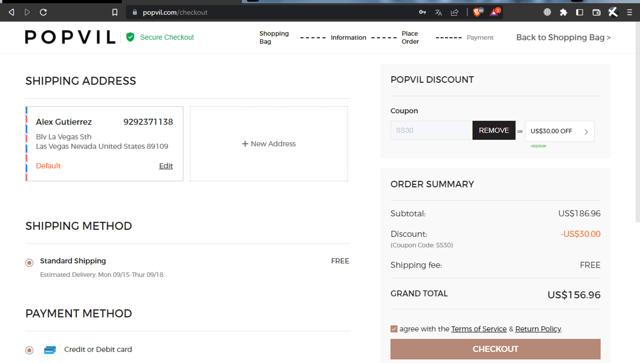Open the extensions puzzle icon
Image resolution: width=640 pixels, height=363 pixels.
[564, 12]
